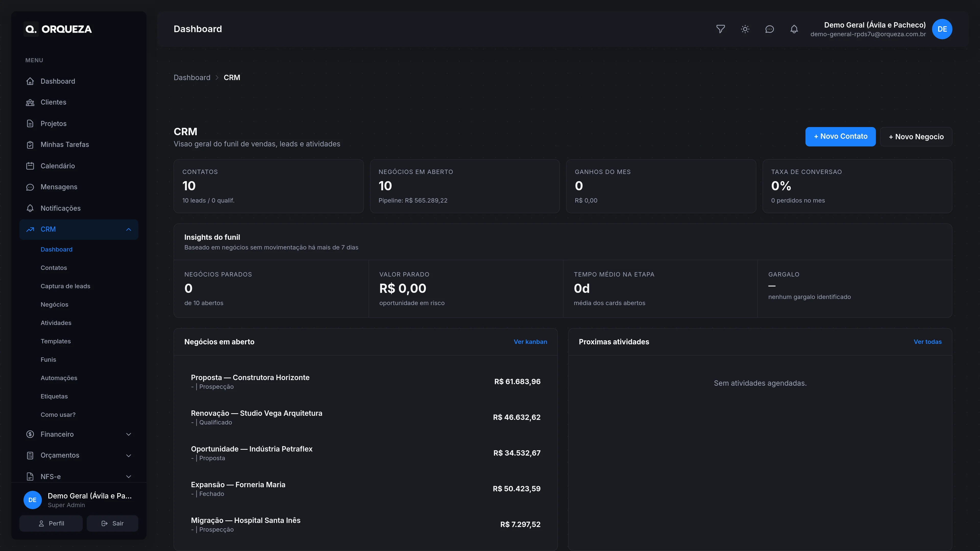Screen dimensions: 980x551
Task: Click the Contatos stat card
Action: click(268, 186)
